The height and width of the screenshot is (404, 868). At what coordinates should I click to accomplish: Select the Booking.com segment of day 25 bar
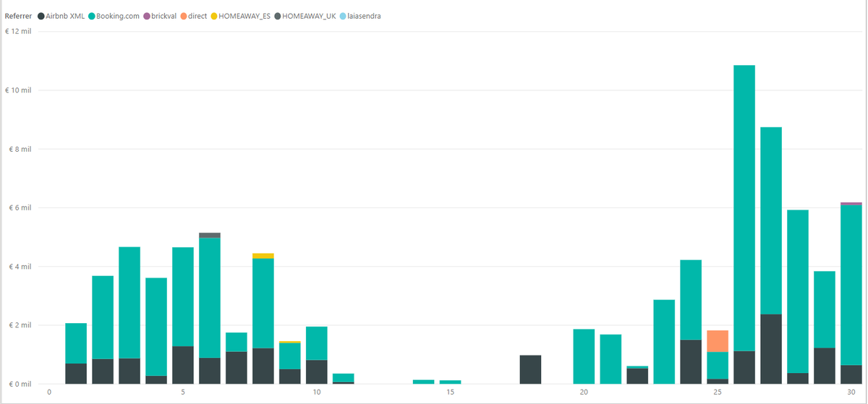tap(718, 366)
